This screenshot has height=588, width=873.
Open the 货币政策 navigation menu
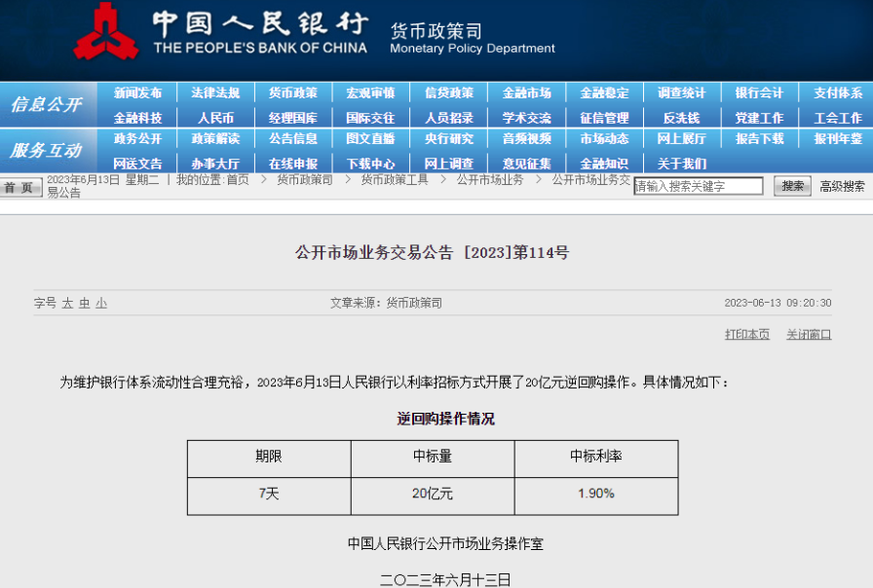(x=292, y=92)
